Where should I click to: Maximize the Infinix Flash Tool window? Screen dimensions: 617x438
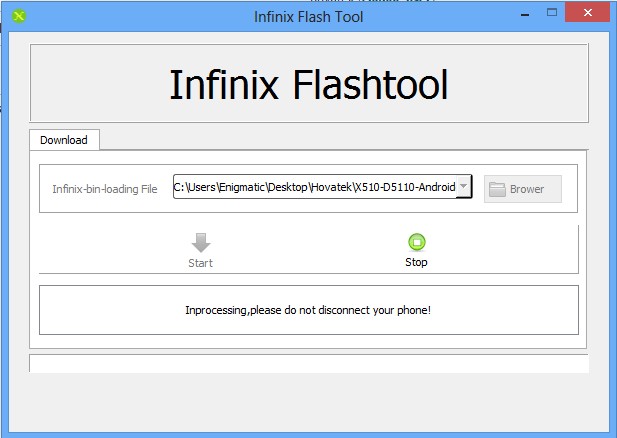click(552, 13)
